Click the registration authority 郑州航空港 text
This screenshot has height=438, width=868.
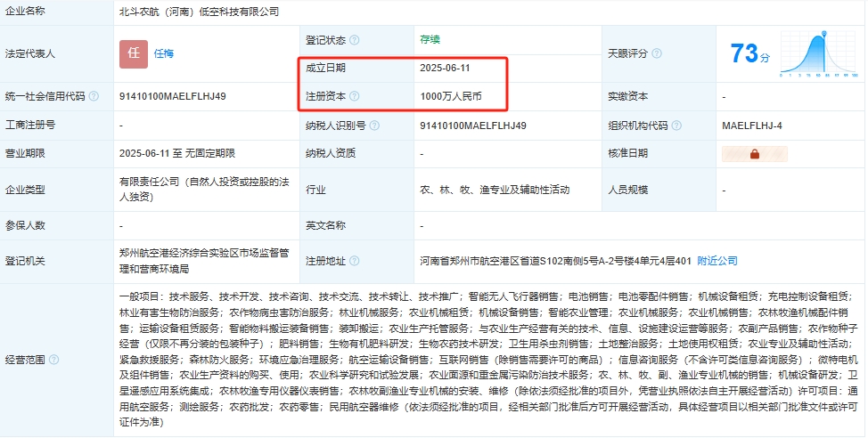point(204,261)
